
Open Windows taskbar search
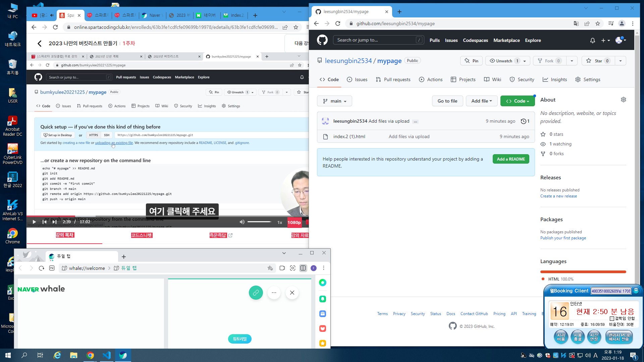coord(24,355)
